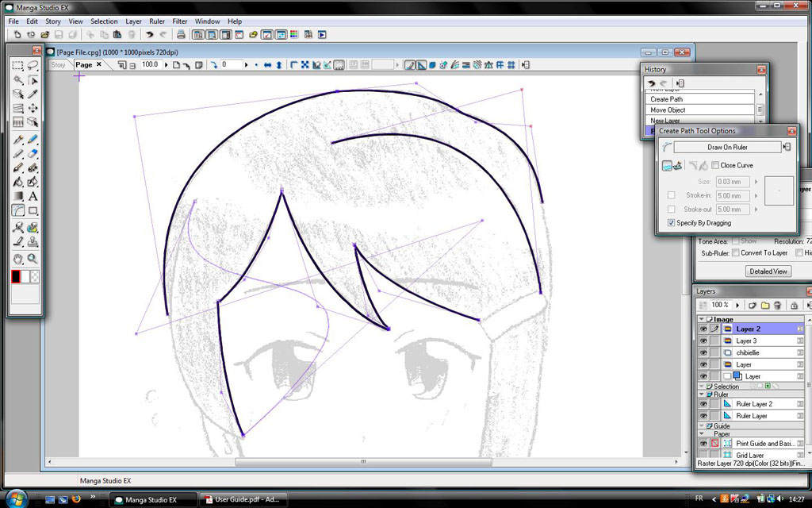Hide Layer 3 using its eye icon
Viewport: 812px width, 508px height.
[703, 341]
